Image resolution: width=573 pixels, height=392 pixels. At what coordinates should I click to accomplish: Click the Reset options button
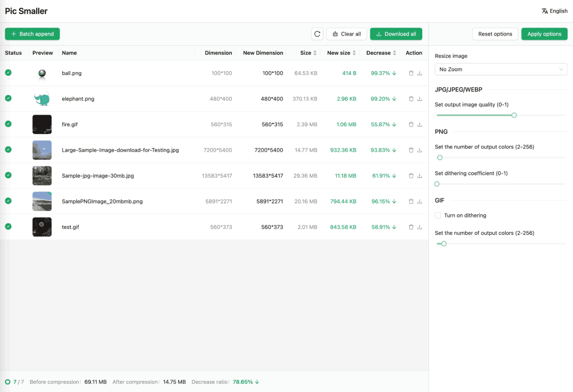pyautogui.click(x=495, y=34)
